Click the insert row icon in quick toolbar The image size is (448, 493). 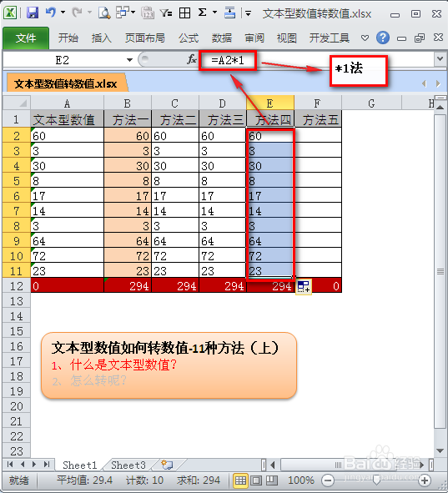(x=229, y=13)
